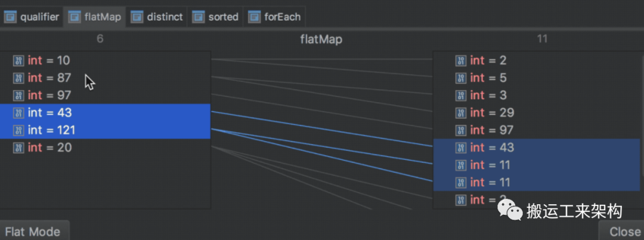Select right list item int = 3
Screen dimensions: 644x240
(x=537, y=95)
